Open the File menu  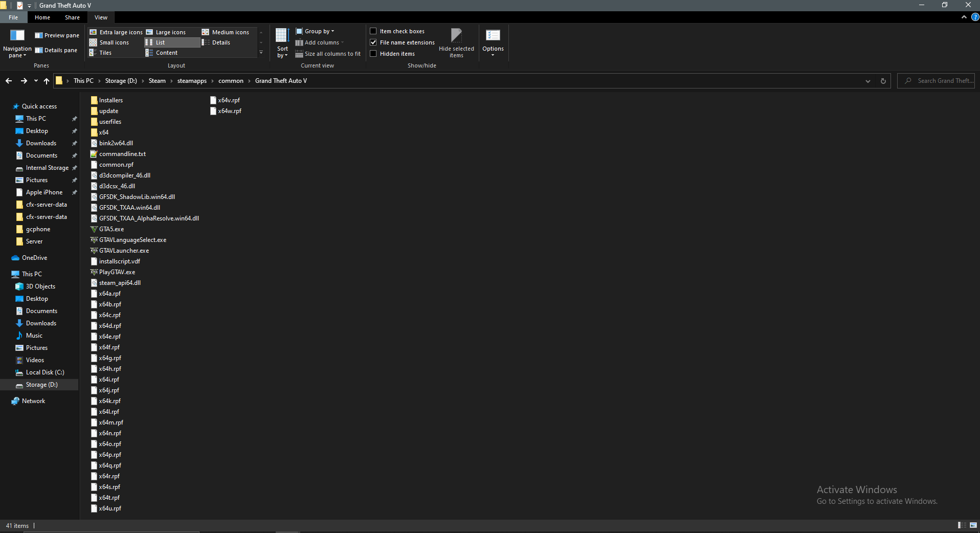pyautogui.click(x=13, y=17)
